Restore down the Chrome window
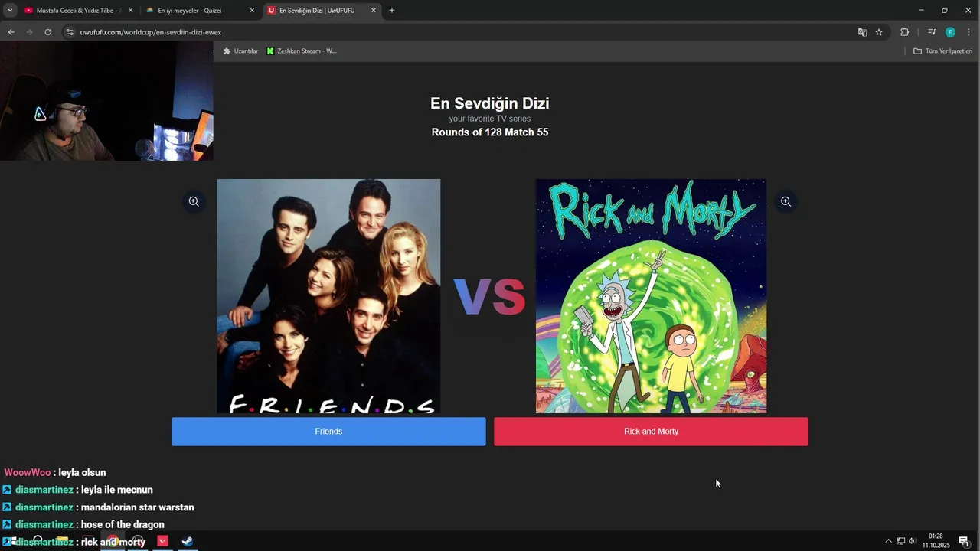Image resolution: width=980 pixels, height=551 pixels. tap(944, 11)
